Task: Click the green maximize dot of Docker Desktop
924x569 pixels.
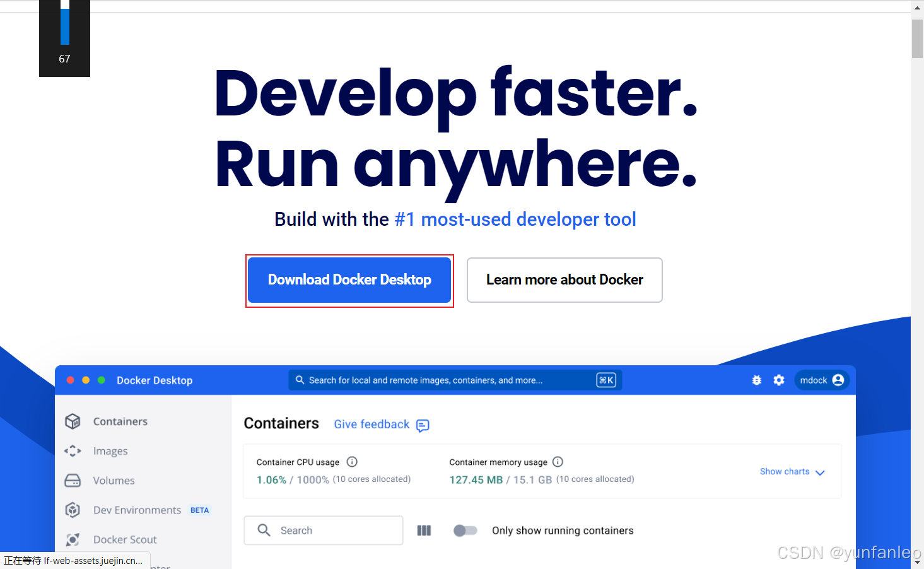Action: [x=101, y=380]
